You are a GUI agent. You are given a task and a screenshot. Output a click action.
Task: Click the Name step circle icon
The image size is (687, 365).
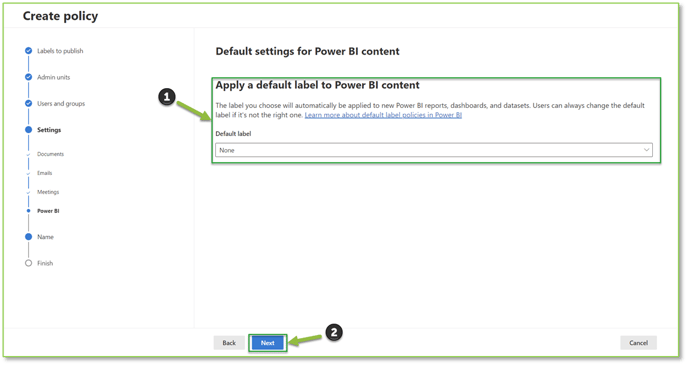pos(28,237)
